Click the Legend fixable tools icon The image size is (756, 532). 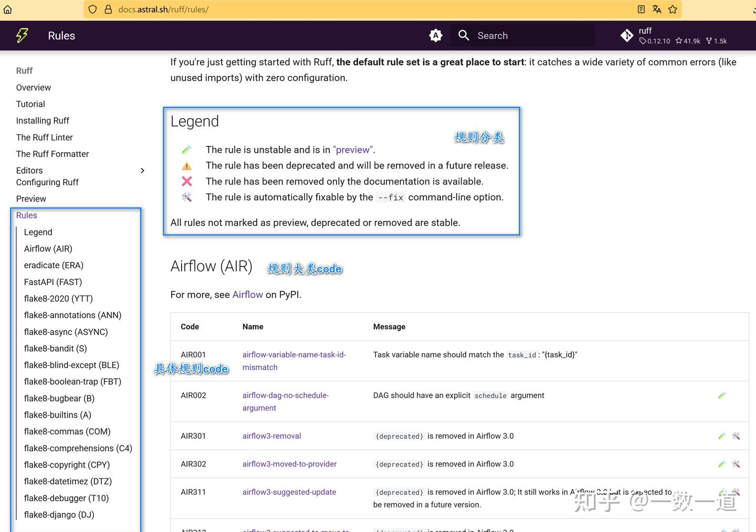coord(187,197)
